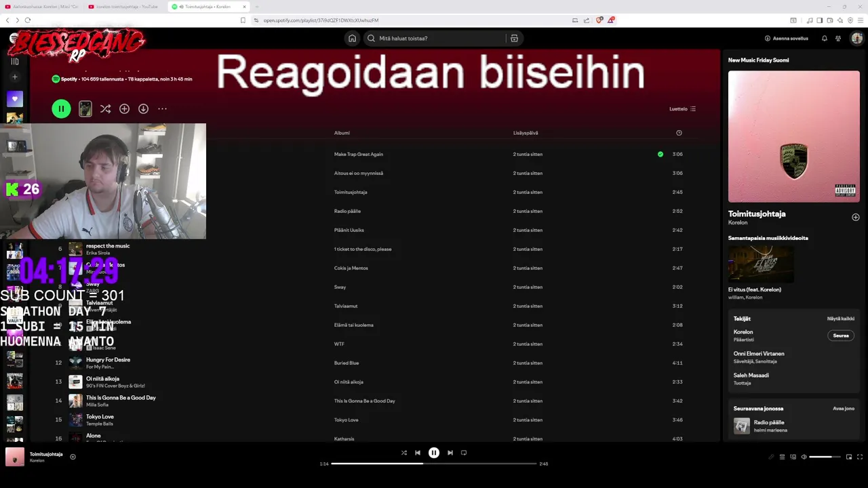Click the 'Radio päälle' next-in-queue item
Screen dimensions: 868x488
tap(793, 426)
